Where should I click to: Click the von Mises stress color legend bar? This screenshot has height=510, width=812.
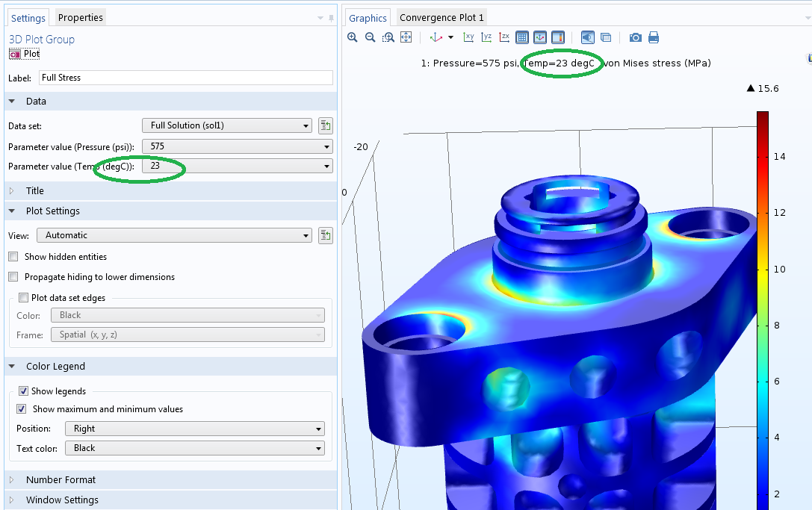click(x=762, y=299)
